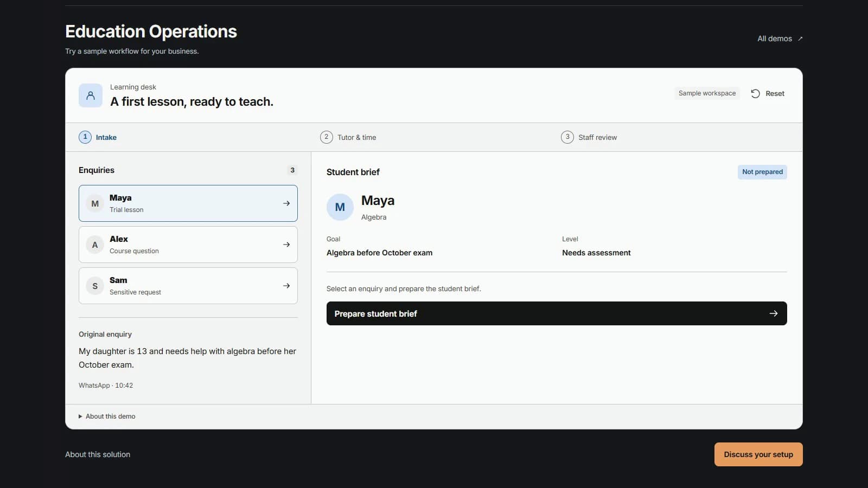Click the Enquiries count badge 3
Screen dimensions: 868x488
pyautogui.click(x=292, y=170)
